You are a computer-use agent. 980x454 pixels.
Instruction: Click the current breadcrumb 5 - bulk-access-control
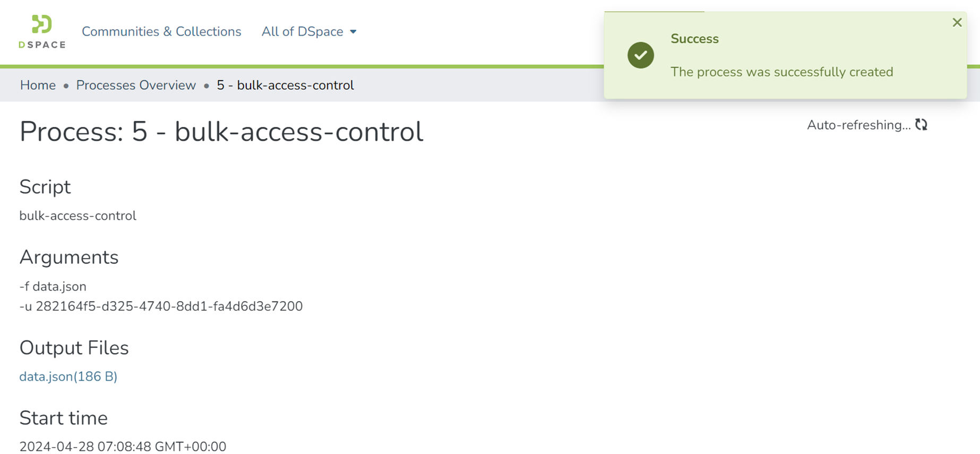click(x=285, y=85)
